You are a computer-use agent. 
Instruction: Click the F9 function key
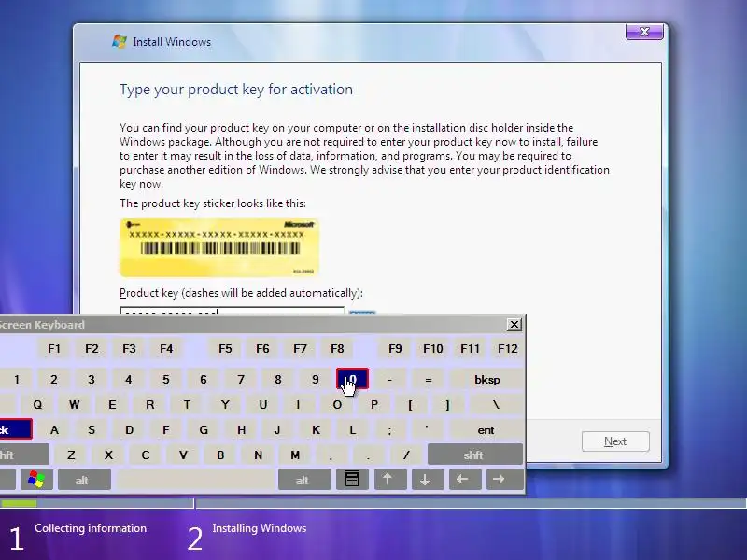coord(395,349)
